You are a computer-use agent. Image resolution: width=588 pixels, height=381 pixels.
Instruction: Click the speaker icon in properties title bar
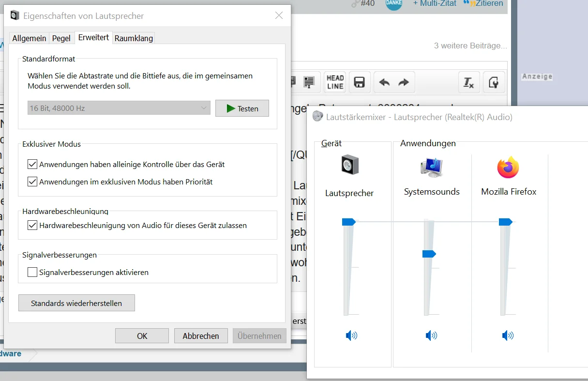[15, 15]
